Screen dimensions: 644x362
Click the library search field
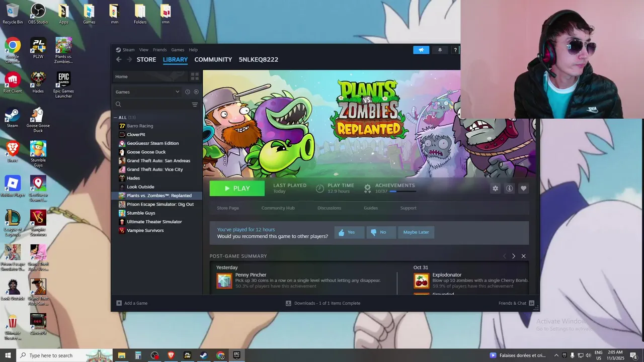coord(152,105)
